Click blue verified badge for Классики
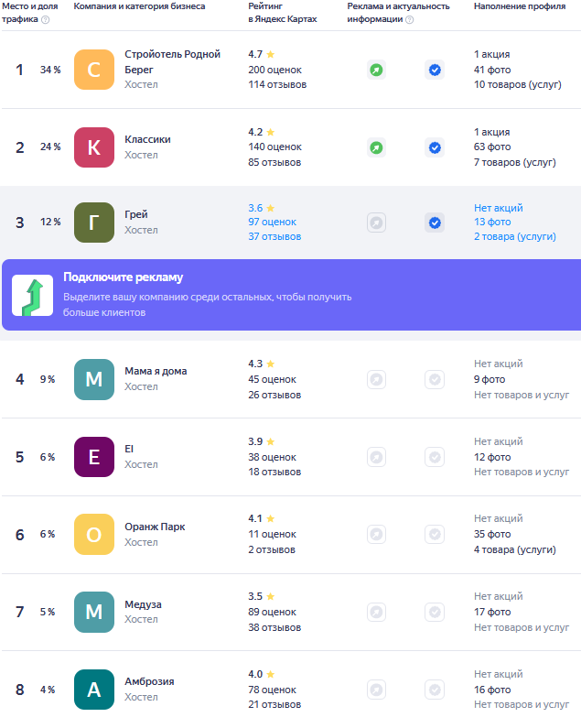The width and height of the screenshot is (581, 728). pyautogui.click(x=435, y=147)
